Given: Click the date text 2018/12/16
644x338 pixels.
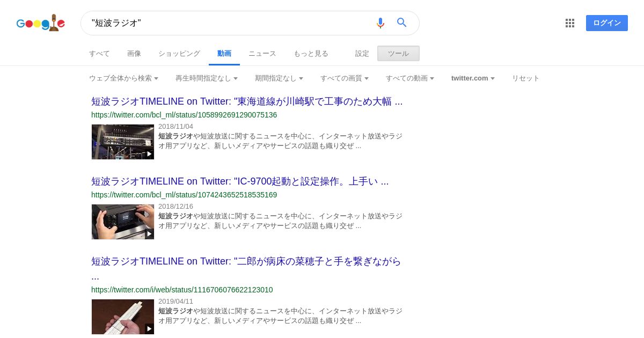Looking at the screenshot, I should click(x=175, y=207).
